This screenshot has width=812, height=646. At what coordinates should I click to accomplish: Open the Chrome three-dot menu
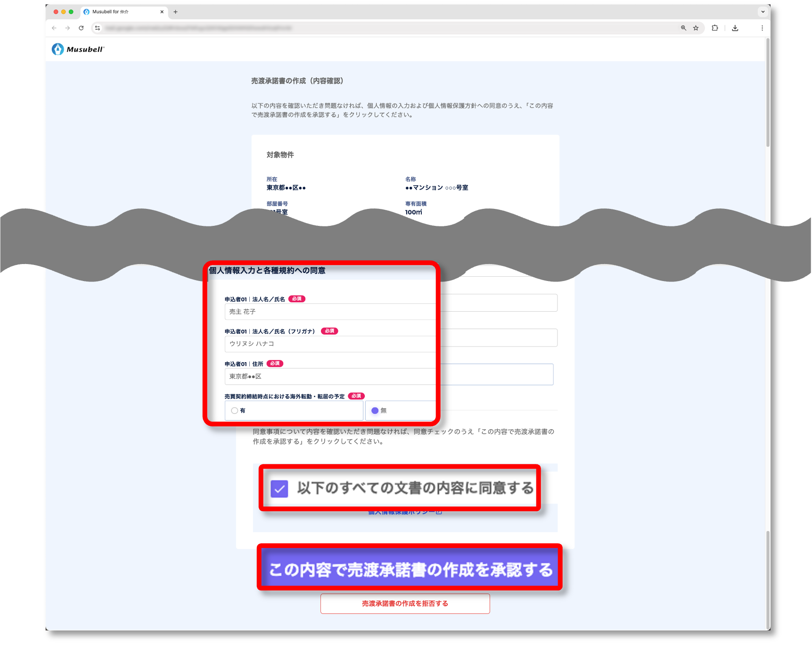pos(762,28)
